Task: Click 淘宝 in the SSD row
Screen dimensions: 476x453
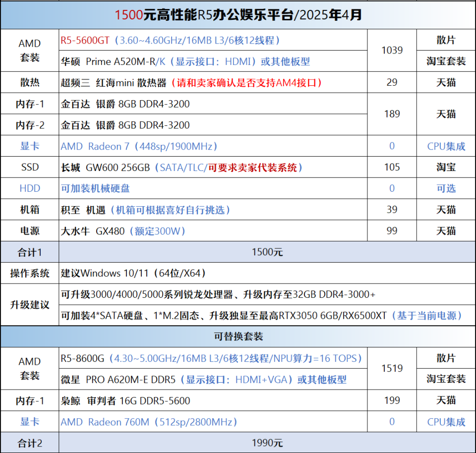Action: click(x=446, y=167)
